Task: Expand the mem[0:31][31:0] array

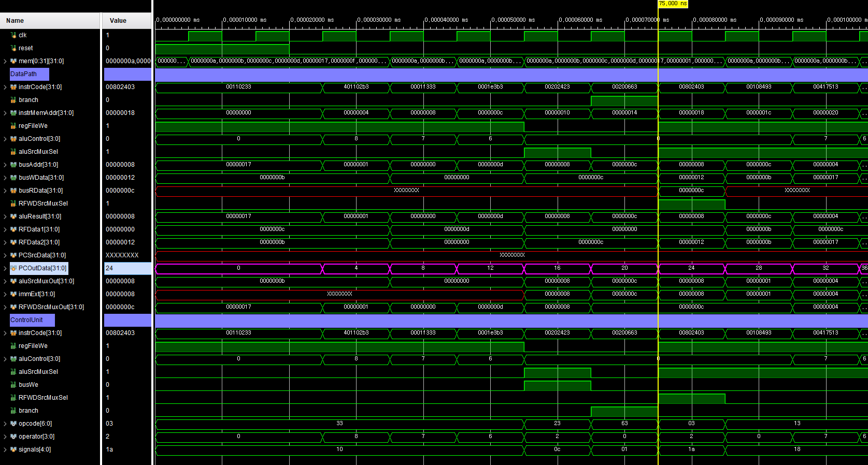Action: tap(5, 61)
